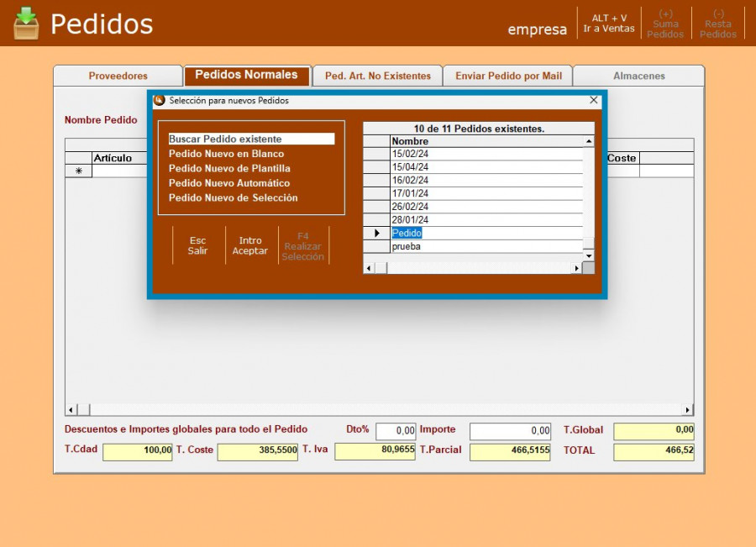The image size is (756, 547).
Task: Open the Proveedores tab
Action: (x=118, y=76)
